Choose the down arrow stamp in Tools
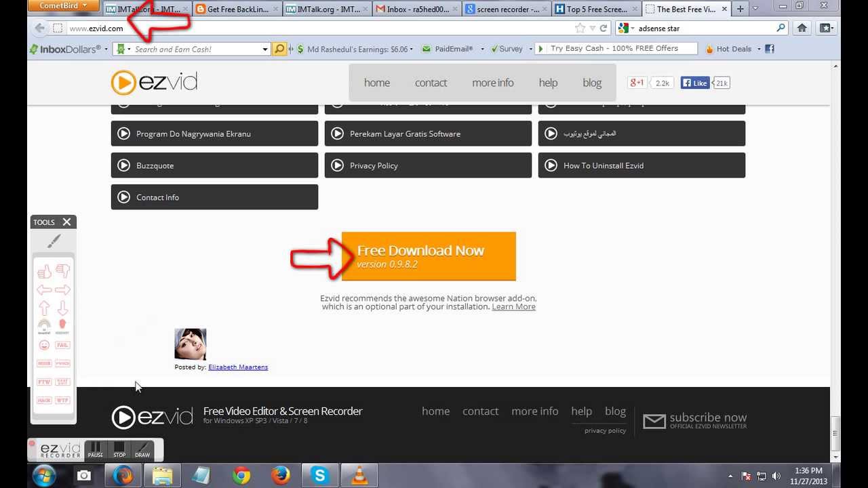The height and width of the screenshot is (488, 868). (x=62, y=308)
